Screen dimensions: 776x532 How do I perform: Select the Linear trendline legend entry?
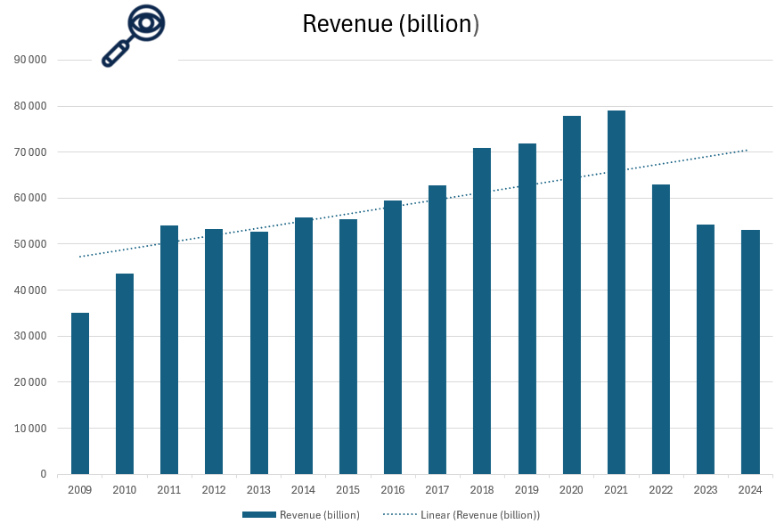[462, 515]
